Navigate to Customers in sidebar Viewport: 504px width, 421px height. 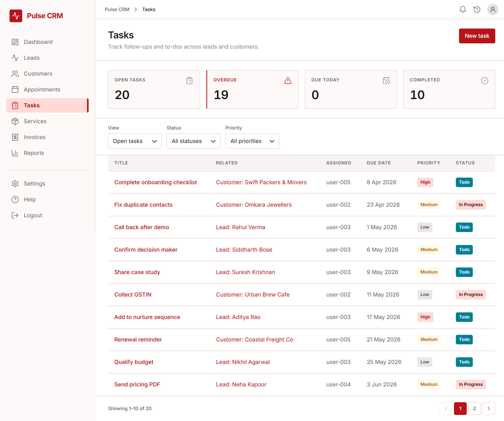(47, 74)
